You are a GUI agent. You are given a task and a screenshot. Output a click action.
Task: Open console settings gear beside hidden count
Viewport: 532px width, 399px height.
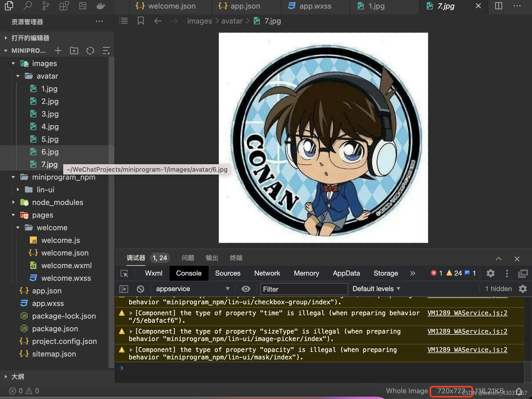[x=523, y=289]
